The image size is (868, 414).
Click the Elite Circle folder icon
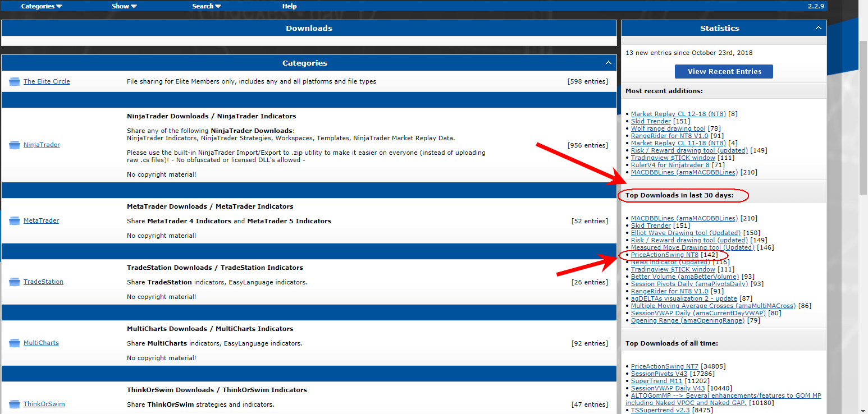click(x=15, y=82)
